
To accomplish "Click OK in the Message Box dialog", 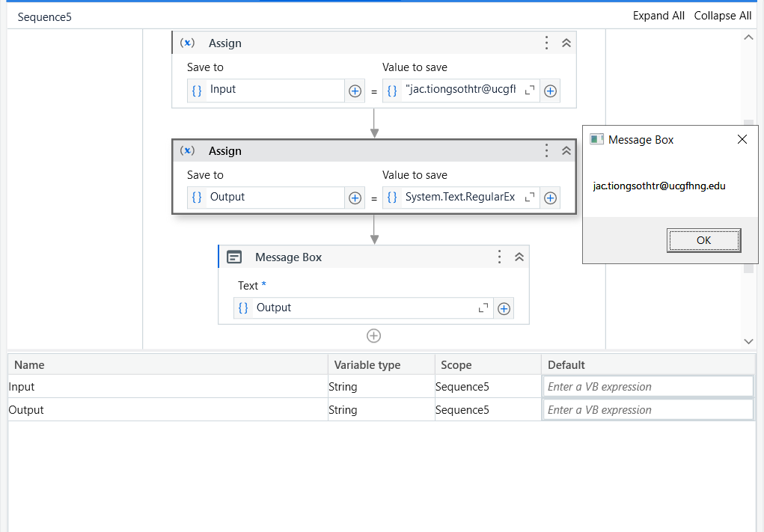I will [703, 240].
